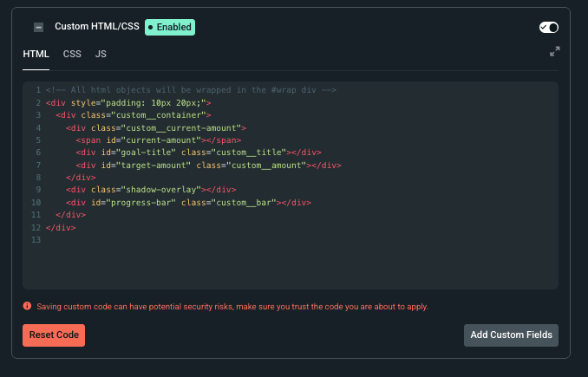Click the progress-bar div line

[188, 203]
